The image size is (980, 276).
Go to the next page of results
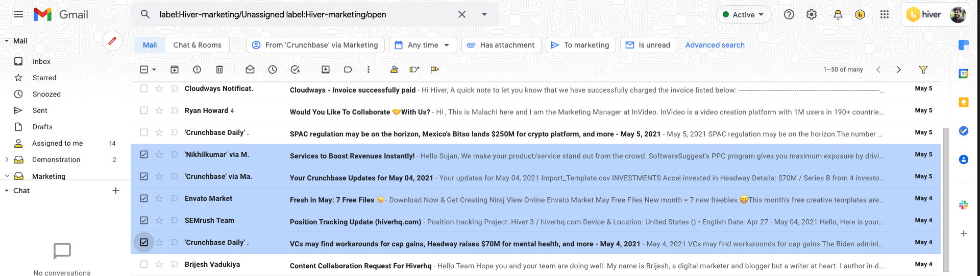pos(899,70)
